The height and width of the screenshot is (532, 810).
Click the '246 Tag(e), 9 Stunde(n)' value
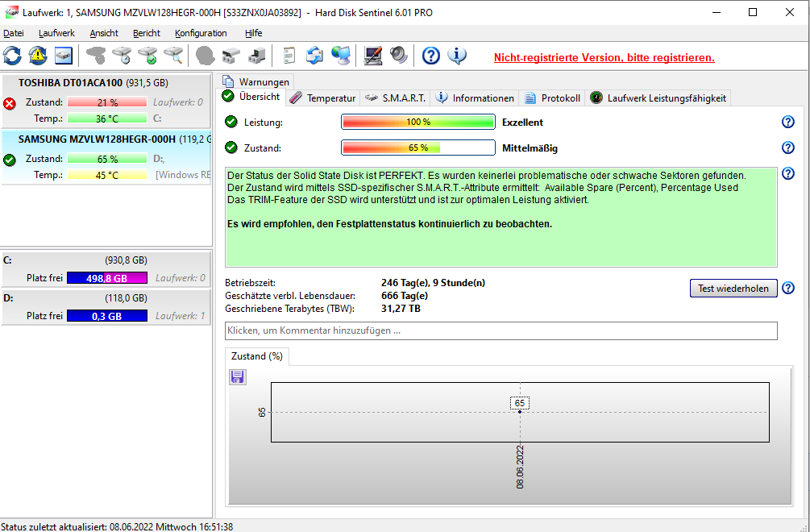(433, 283)
